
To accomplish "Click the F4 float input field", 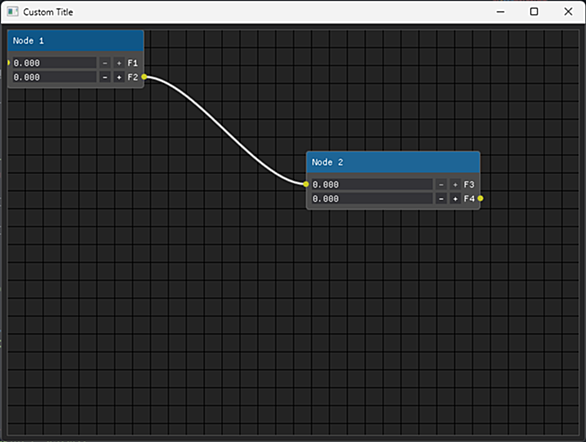I will coord(372,198).
